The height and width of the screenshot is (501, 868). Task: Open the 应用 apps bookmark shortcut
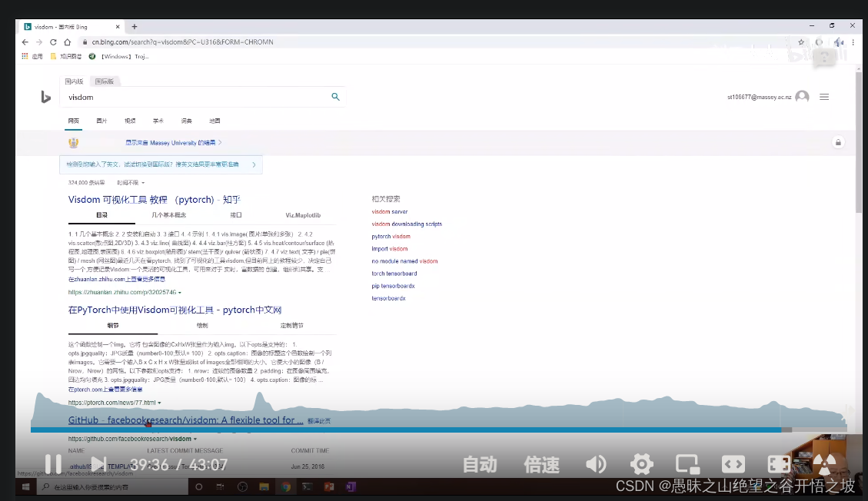click(x=32, y=56)
